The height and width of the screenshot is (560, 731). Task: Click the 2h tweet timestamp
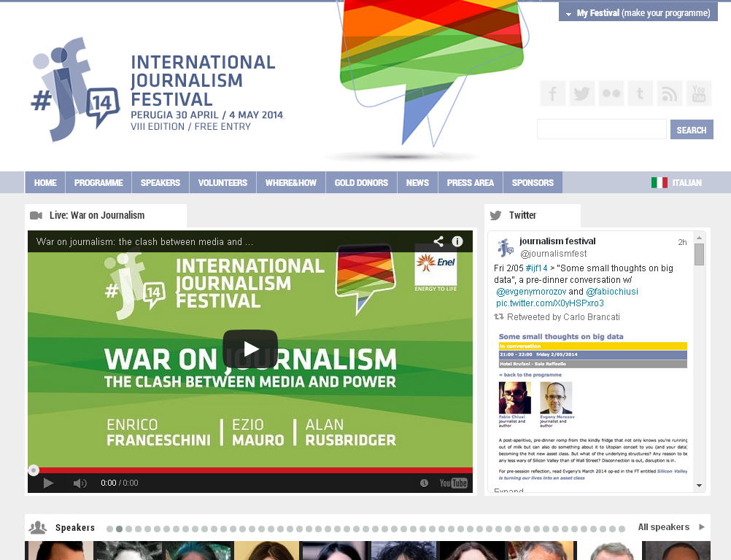coord(683,242)
